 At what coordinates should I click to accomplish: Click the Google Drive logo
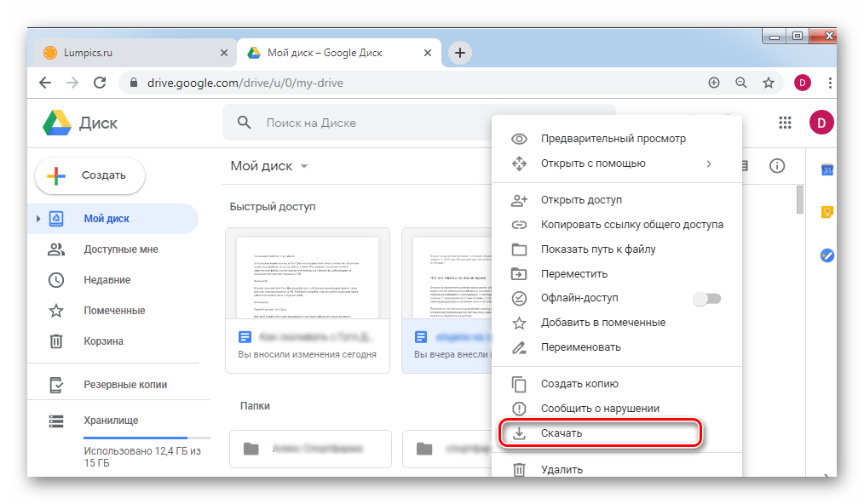[57, 123]
